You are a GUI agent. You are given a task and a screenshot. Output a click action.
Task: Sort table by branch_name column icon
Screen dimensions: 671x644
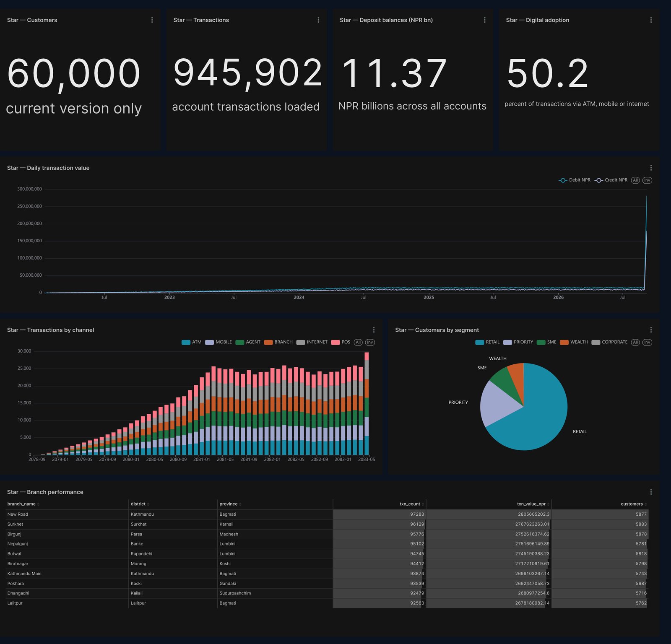tap(39, 504)
